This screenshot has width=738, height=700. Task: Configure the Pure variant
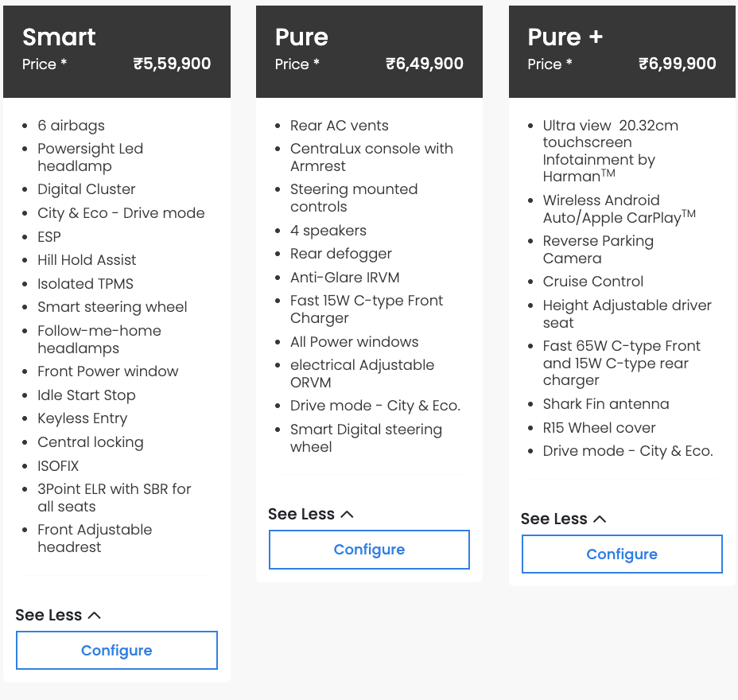coord(369,550)
